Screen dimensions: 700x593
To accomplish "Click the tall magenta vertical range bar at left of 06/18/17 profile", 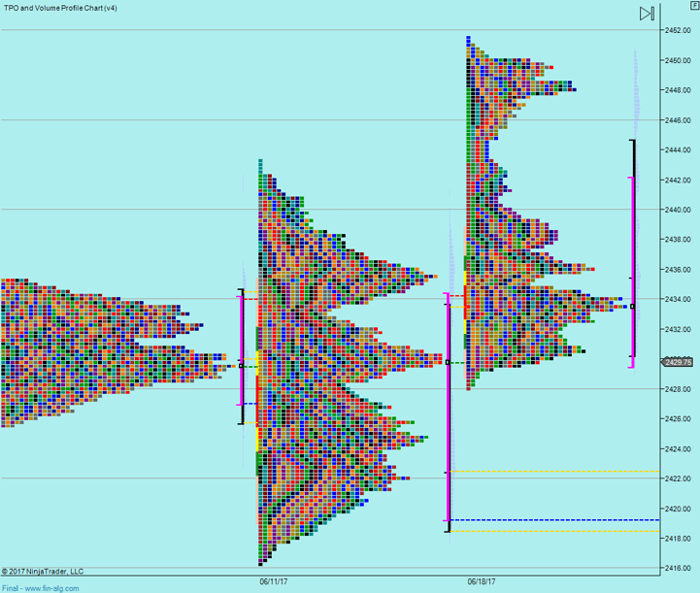I will [448, 408].
